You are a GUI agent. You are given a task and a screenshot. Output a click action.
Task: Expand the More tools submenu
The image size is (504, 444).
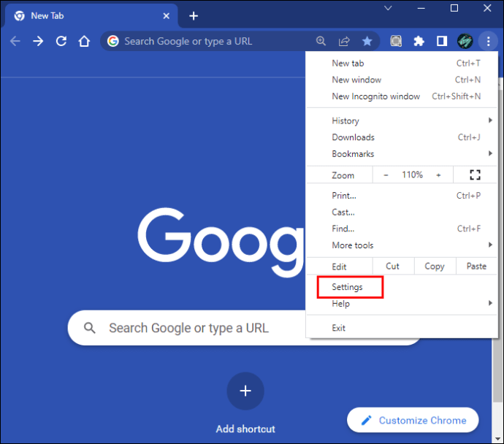pyautogui.click(x=402, y=245)
